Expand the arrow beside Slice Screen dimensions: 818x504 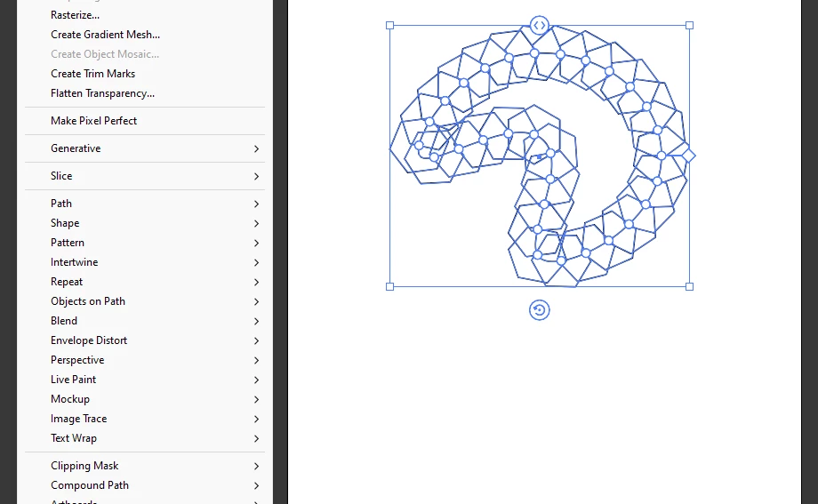coord(256,176)
